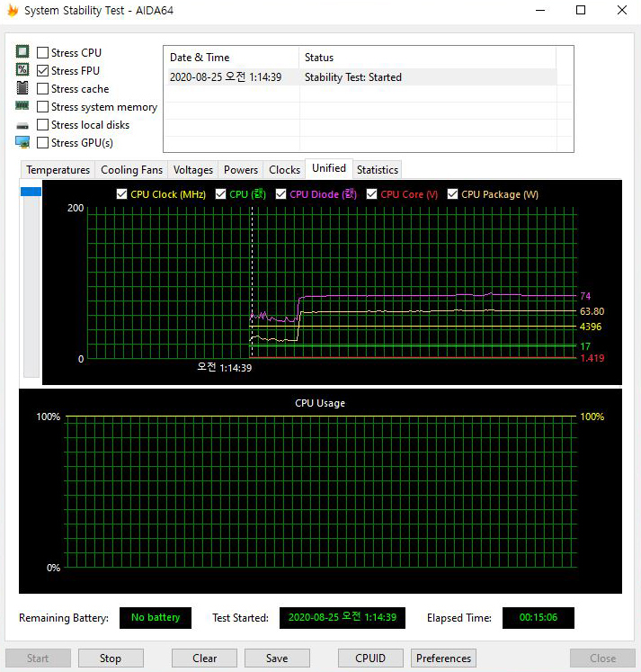The width and height of the screenshot is (641, 672).
Task: Enable Stress system memory checkbox
Action: (43, 107)
